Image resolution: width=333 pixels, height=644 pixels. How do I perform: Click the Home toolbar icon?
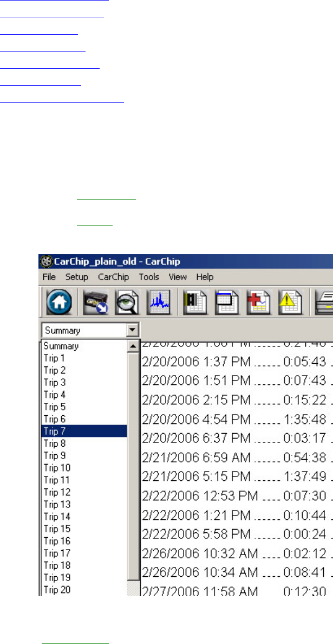59,302
